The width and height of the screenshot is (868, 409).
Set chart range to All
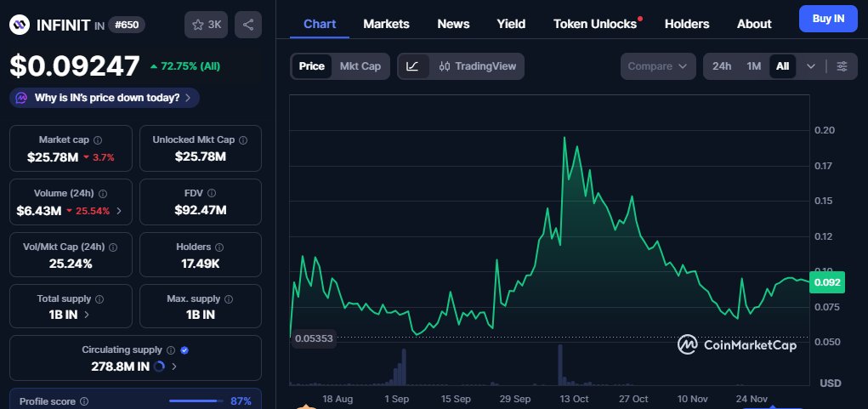pyautogui.click(x=783, y=66)
